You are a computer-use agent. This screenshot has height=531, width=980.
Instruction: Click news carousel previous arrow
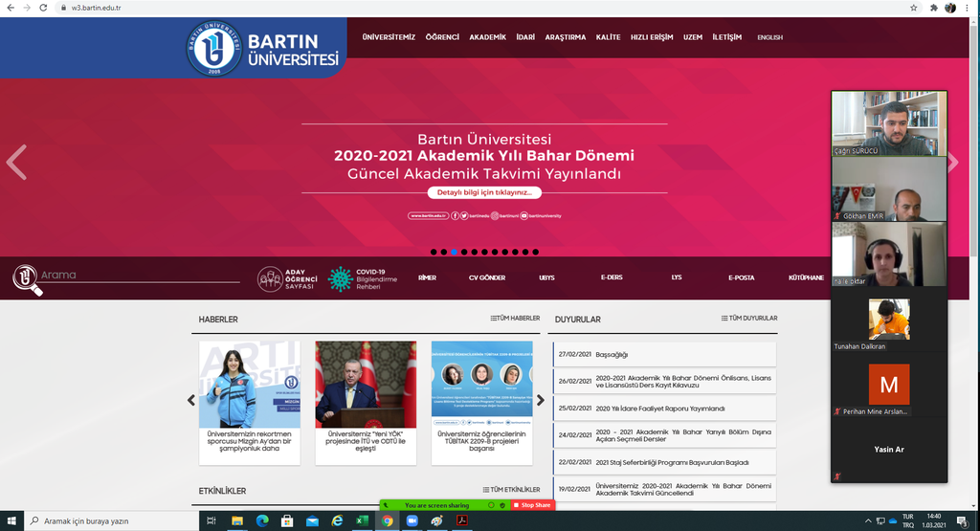click(190, 400)
